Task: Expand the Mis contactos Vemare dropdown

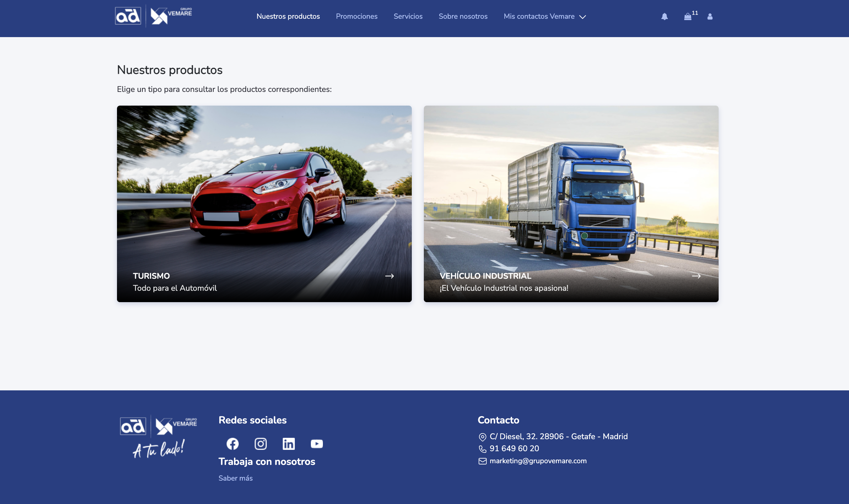Action: pos(539,16)
